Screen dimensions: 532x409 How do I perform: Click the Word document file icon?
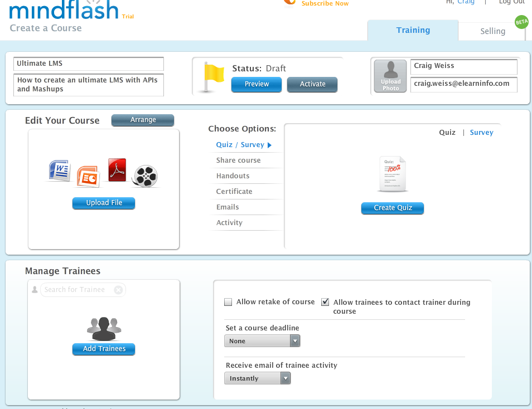click(59, 171)
